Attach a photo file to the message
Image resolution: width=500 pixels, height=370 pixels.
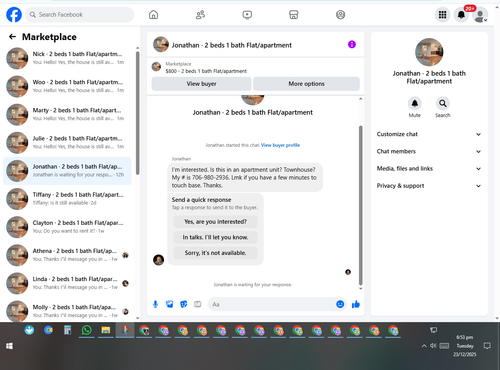pos(170,304)
